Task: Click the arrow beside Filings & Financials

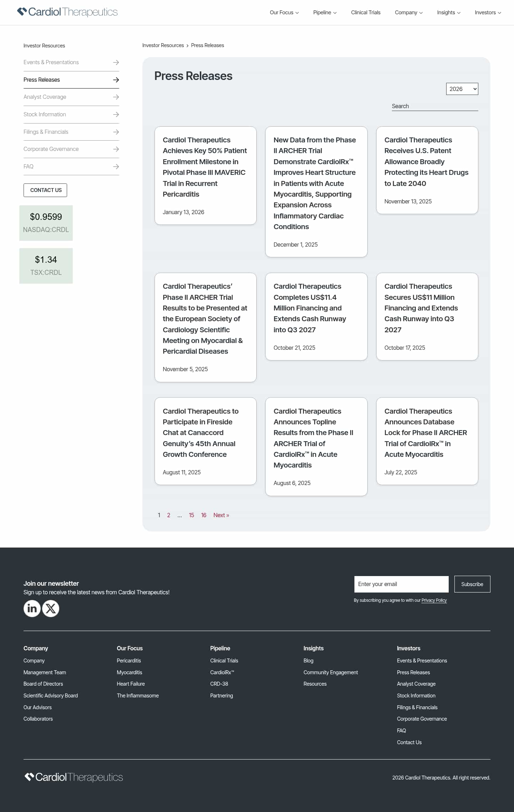Action: pyautogui.click(x=116, y=132)
